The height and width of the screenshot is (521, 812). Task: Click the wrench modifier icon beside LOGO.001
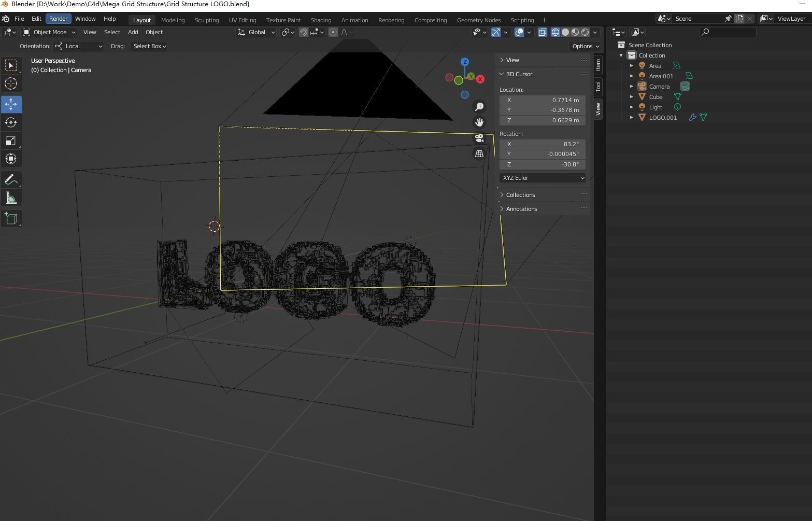tap(692, 117)
